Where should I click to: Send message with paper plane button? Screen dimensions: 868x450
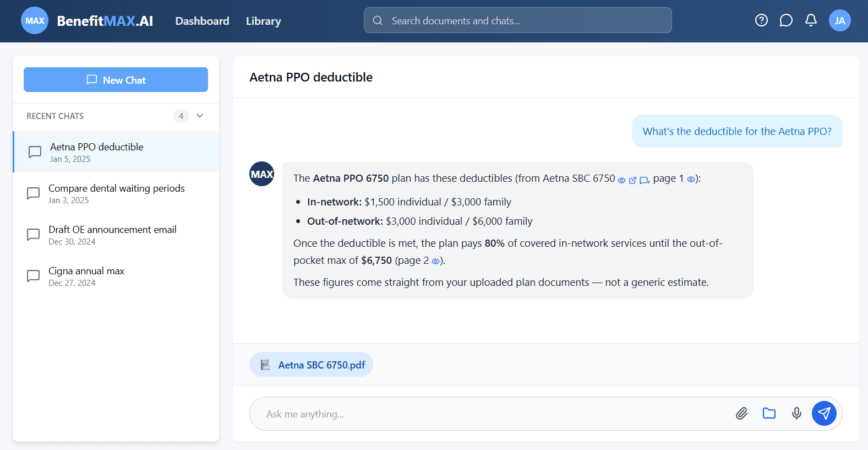(824, 413)
